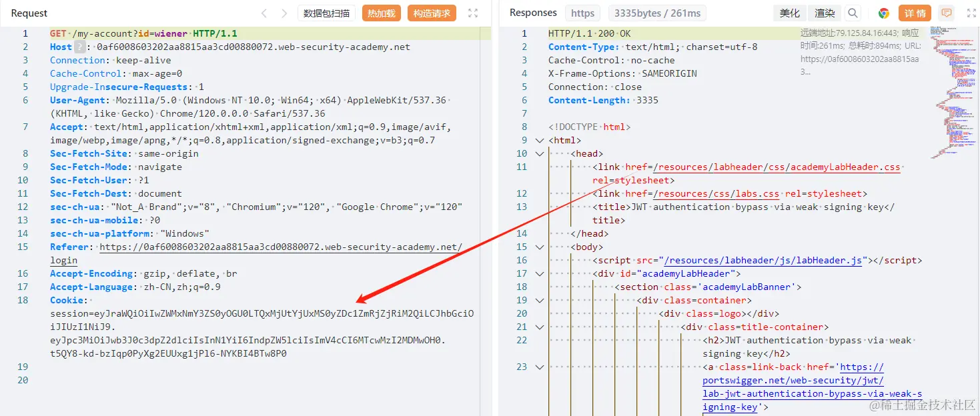Click the Sec-Fetch-Site: same-origin header
The width and height of the screenshot is (980, 416).
pyautogui.click(x=124, y=153)
